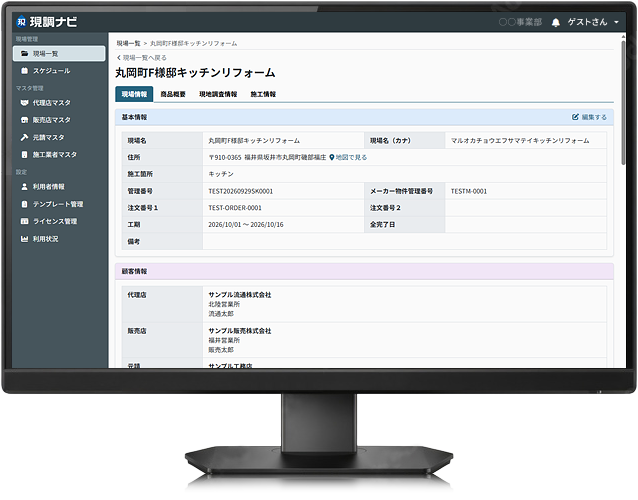Image resolution: width=638 pixels, height=500 pixels.
Task: Click the folder icon beside 現場一覧
Action: [24, 54]
